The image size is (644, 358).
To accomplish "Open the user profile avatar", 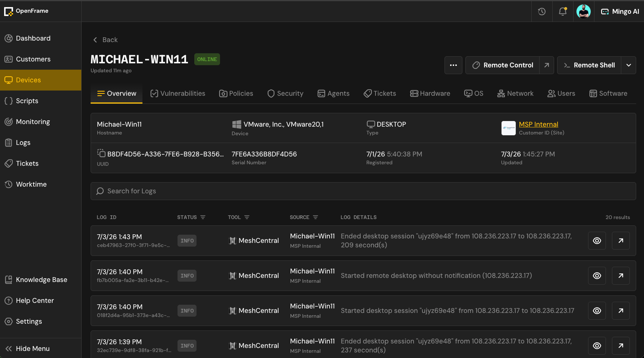I will pyautogui.click(x=584, y=12).
